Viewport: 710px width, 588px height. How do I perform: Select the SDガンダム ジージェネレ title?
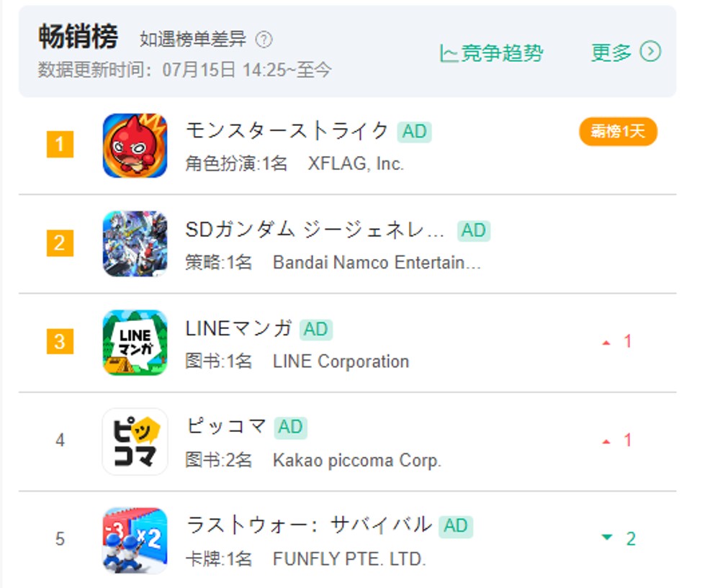click(315, 230)
